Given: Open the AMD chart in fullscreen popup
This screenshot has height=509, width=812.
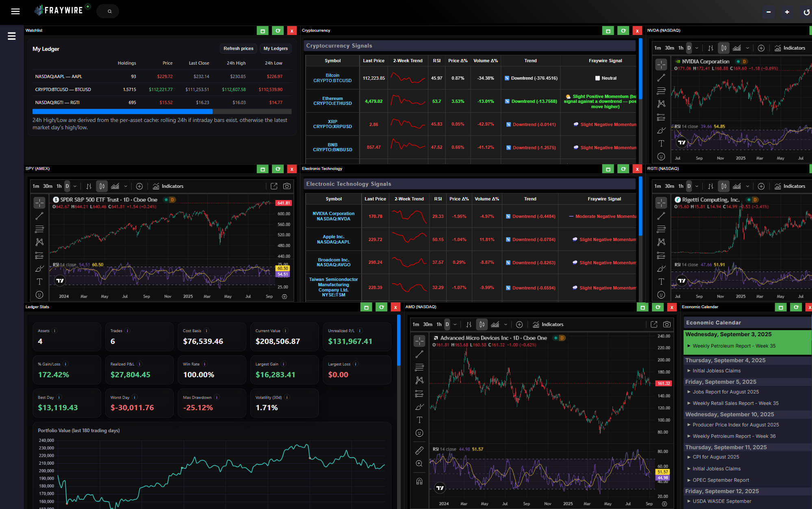Looking at the screenshot, I should (x=654, y=324).
